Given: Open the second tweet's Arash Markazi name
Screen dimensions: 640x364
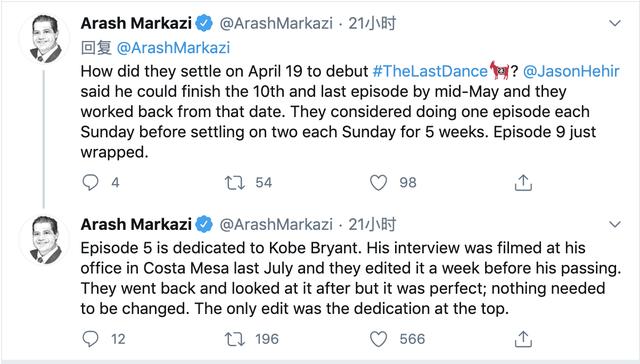Looking at the screenshot, I should point(136,224).
